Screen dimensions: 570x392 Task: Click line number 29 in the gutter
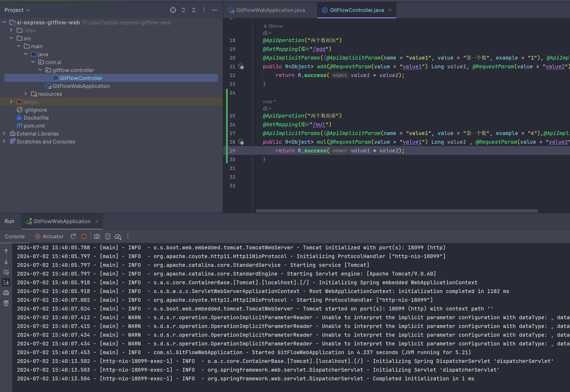[x=232, y=151]
